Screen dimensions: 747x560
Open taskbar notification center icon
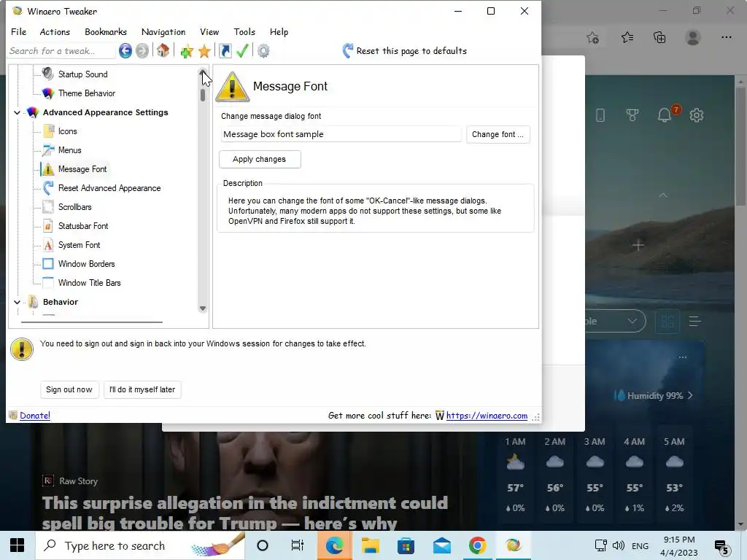tap(722, 547)
